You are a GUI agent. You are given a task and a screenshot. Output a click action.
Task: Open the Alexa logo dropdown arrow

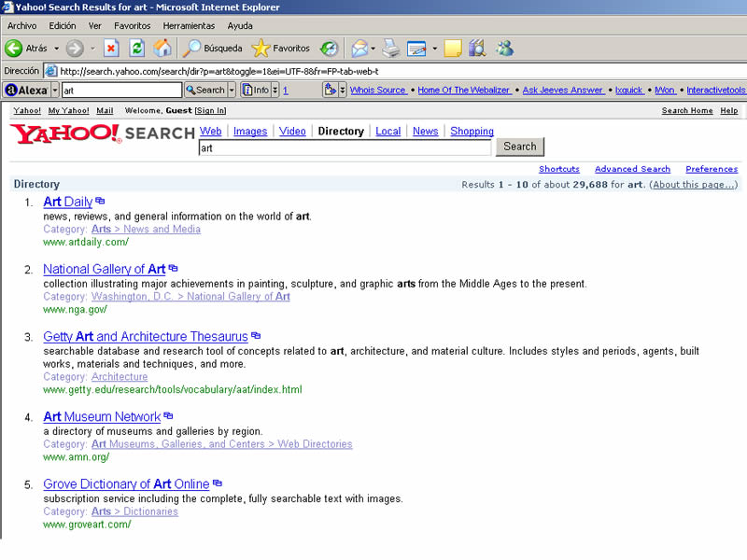coord(55,90)
